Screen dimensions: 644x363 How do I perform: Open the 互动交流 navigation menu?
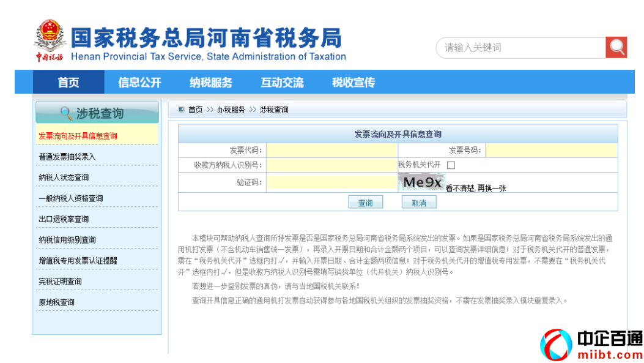pos(282,83)
